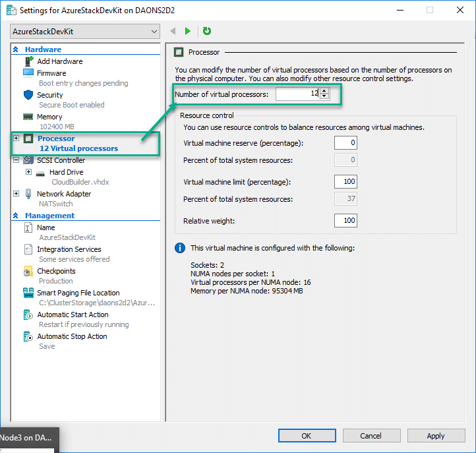Click the Apply button
Image resolution: width=476 pixels, height=453 pixels.
[x=436, y=436]
